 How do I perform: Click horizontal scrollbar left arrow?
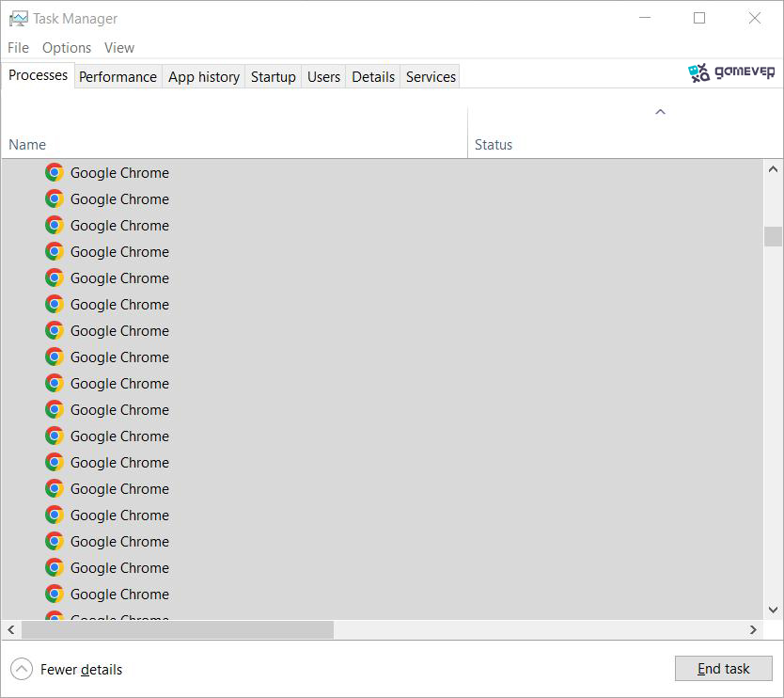(11, 630)
